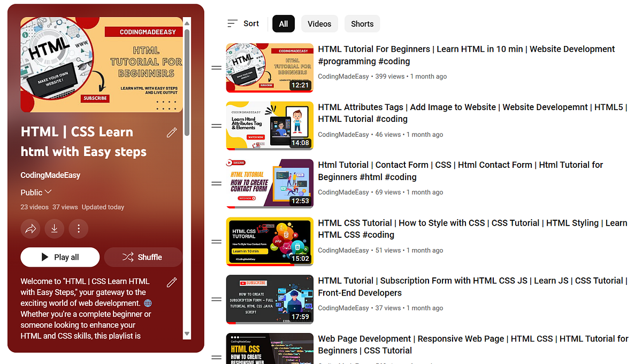Click the globe emoji in the playlist description
642x364 pixels.
click(x=148, y=303)
